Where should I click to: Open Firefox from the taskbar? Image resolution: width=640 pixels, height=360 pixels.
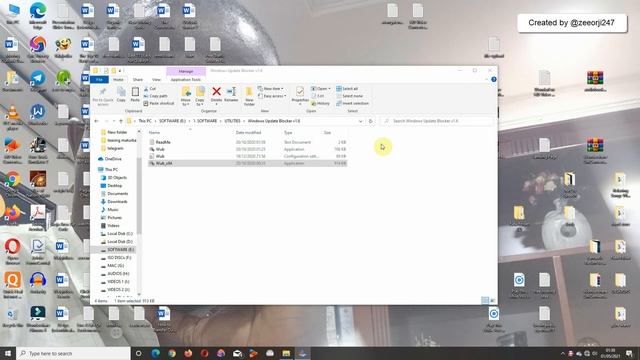point(188,353)
